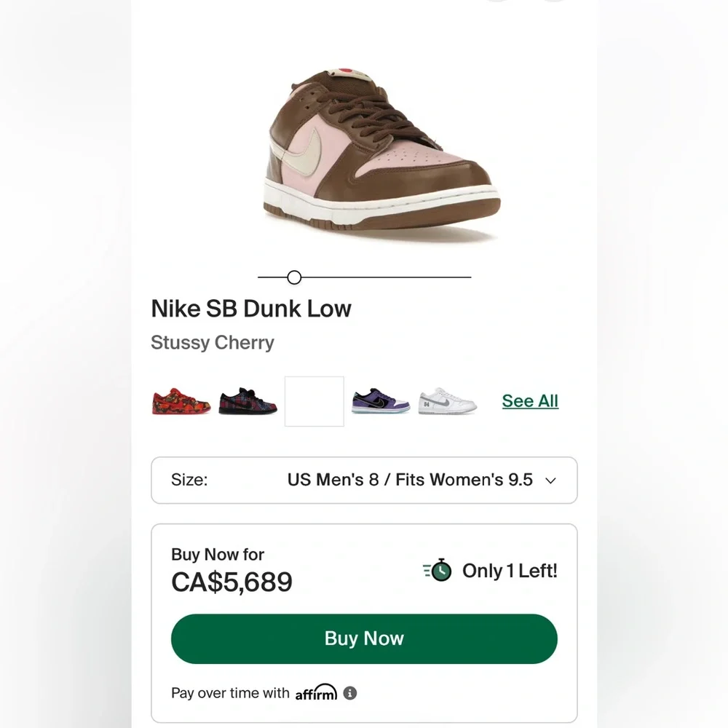Choose the dark plaid sneaker thumbnail
The image size is (728, 728).
pyautogui.click(x=248, y=401)
